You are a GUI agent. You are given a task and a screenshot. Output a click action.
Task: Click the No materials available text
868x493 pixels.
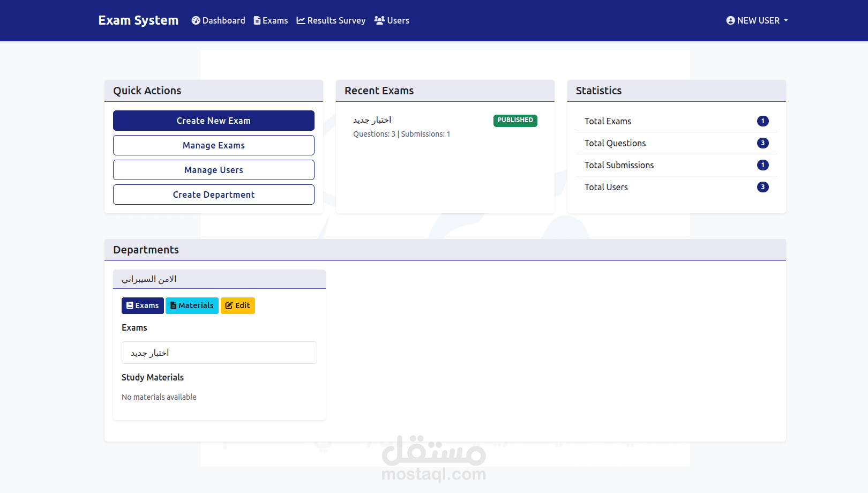[x=159, y=397]
